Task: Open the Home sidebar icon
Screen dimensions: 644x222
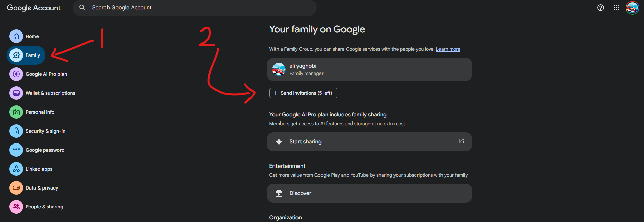Action: (x=16, y=36)
